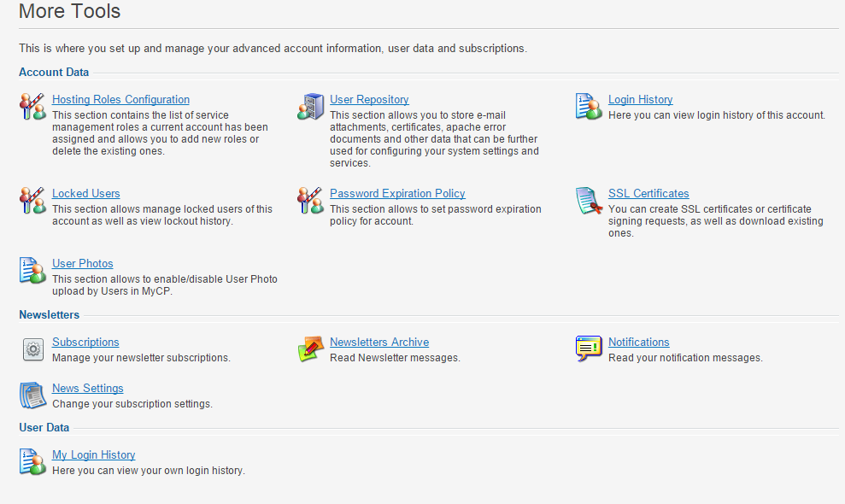Click the My Login History icon
Screen dimensions: 845x504
pyautogui.click(x=32, y=461)
